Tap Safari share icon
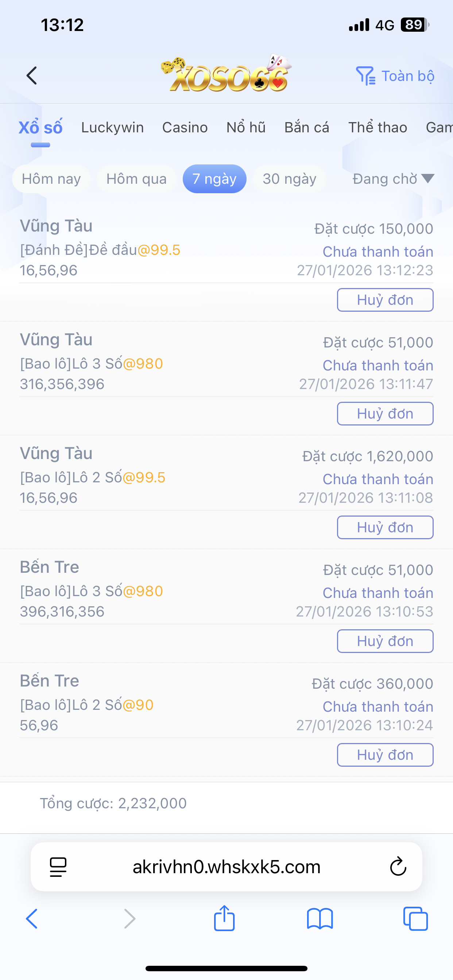The image size is (453, 980). coord(224,918)
